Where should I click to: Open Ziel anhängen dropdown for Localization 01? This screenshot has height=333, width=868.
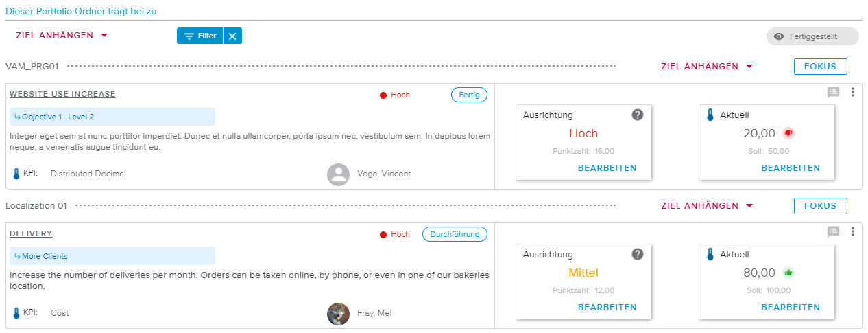click(707, 206)
